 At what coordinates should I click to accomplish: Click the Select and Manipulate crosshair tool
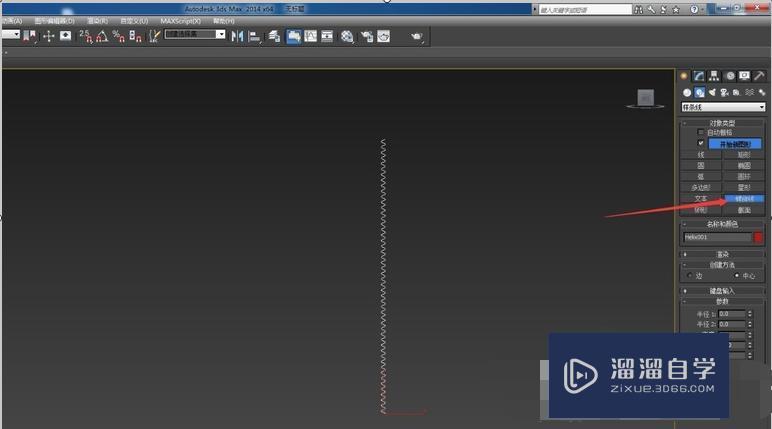[48, 36]
